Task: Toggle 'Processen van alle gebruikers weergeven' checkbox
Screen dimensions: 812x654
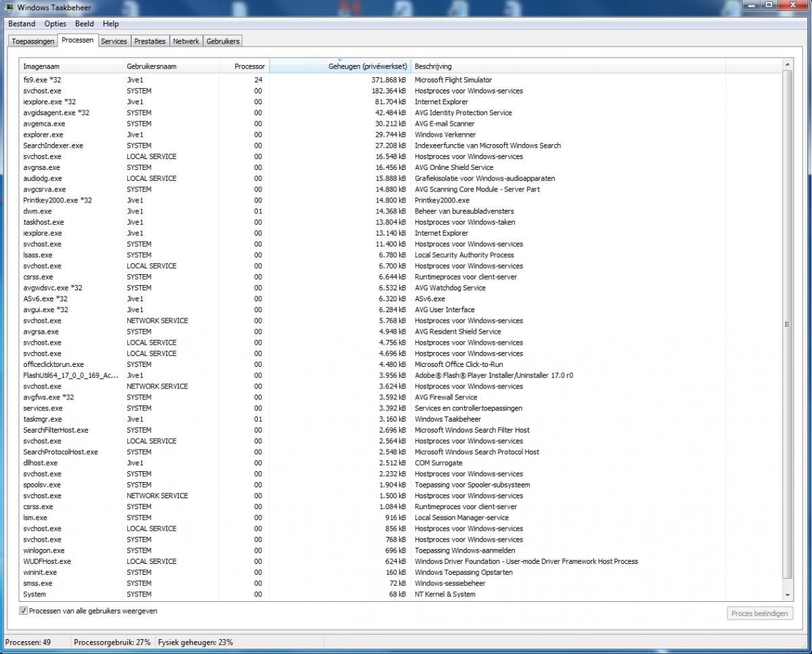Action: (24, 611)
